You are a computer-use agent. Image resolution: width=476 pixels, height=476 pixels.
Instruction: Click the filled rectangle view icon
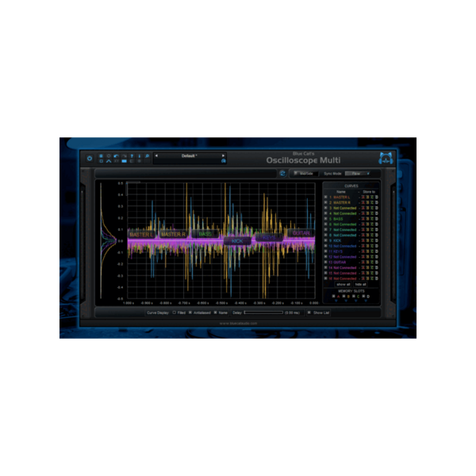125,161
